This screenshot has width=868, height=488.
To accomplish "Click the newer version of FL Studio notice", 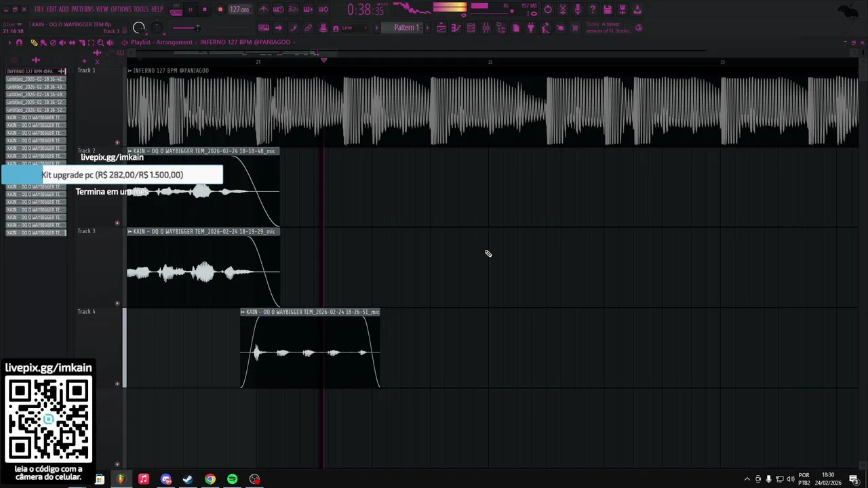I will pos(608,28).
